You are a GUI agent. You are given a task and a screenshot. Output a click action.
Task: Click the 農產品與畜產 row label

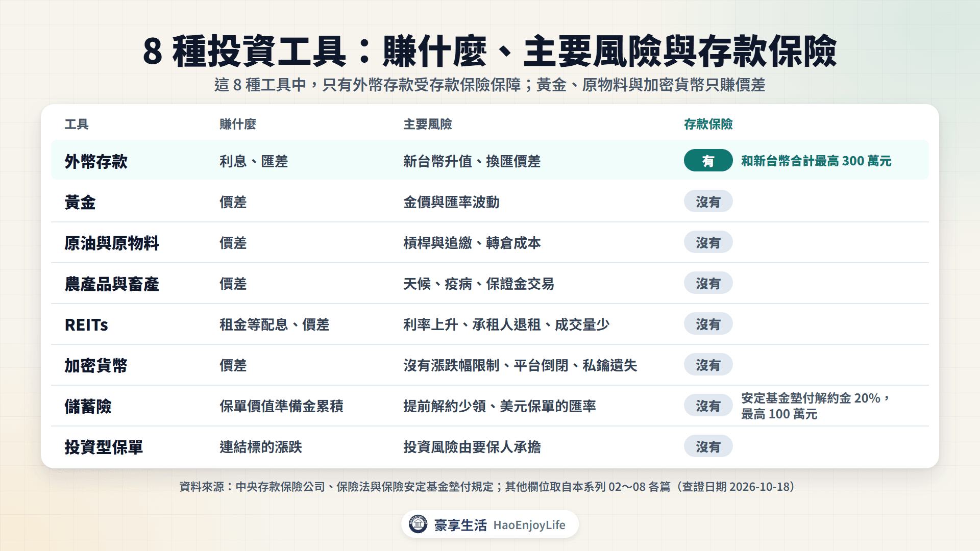(112, 284)
